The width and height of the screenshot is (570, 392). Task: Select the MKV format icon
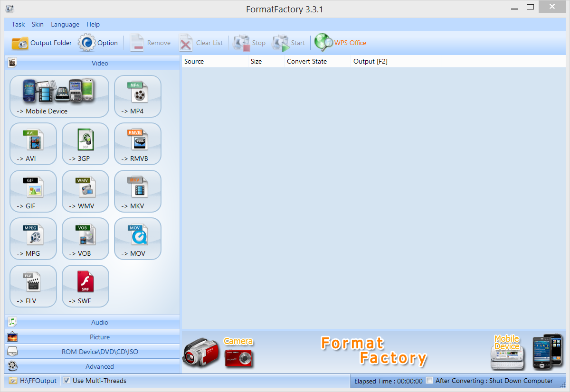click(x=138, y=191)
